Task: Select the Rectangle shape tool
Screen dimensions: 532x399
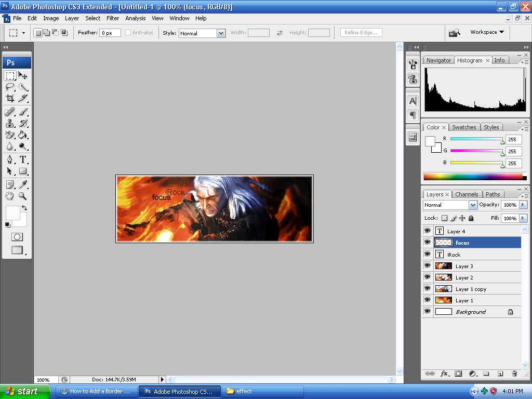Action: coord(23,171)
